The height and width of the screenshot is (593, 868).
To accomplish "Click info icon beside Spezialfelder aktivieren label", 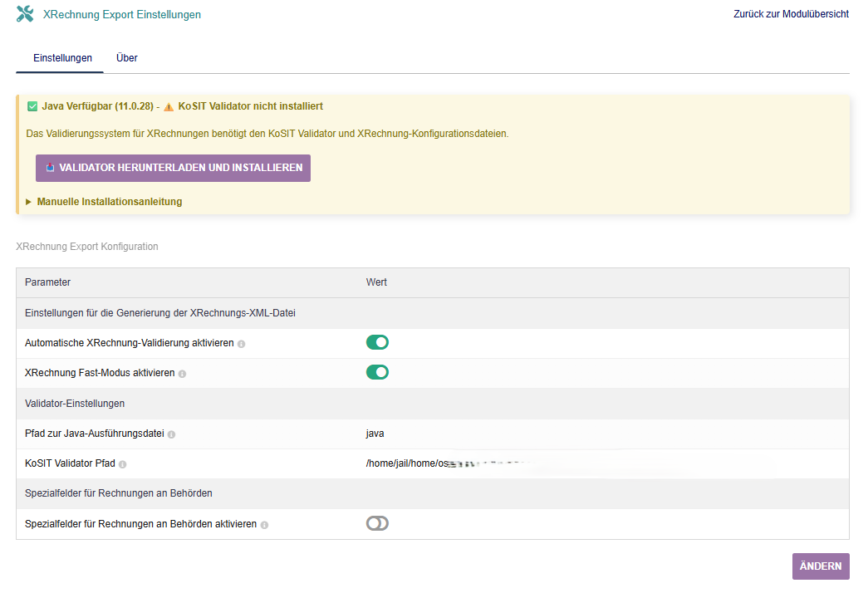I will (x=264, y=525).
